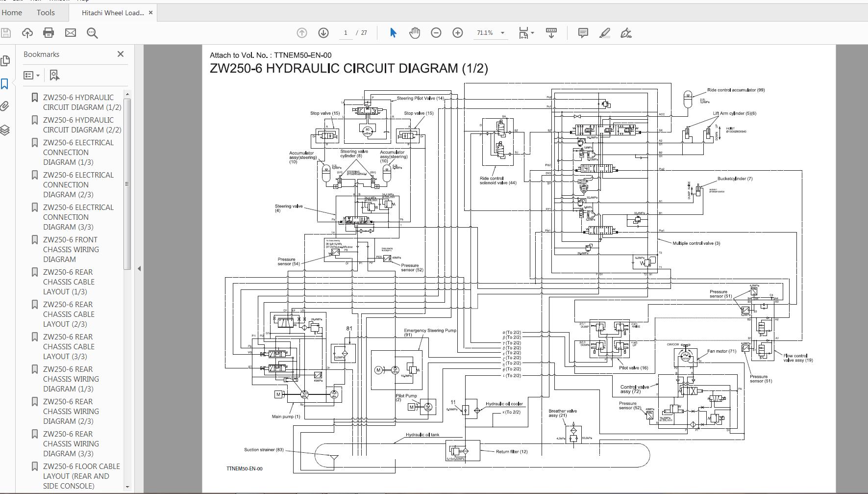This screenshot has height=494, width=868.
Task: Switch to the Home tab
Action: [12, 12]
